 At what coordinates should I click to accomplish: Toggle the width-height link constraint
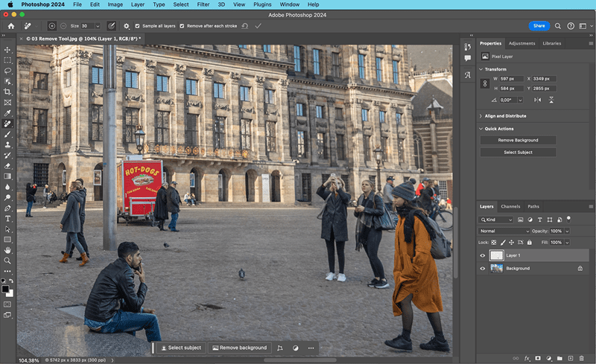coord(485,83)
